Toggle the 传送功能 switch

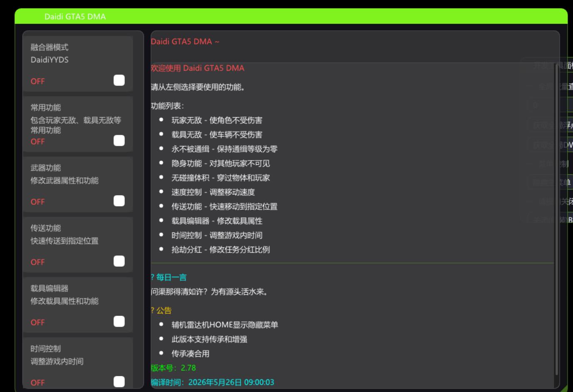tap(119, 261)
